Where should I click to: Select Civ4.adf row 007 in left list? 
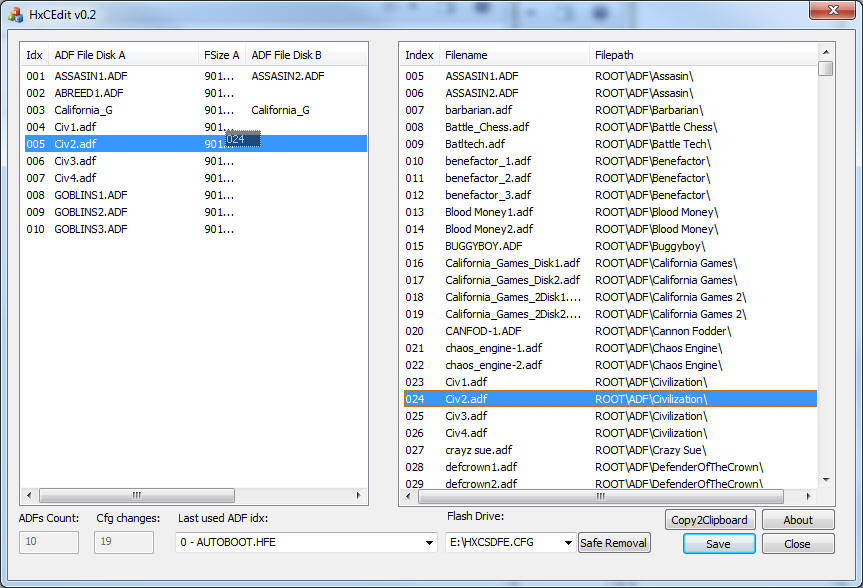[x=196, y=178]
